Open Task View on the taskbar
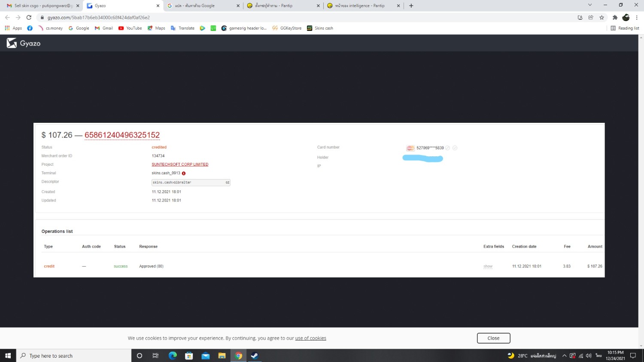The image size is (644, 362). click(x=155, y=356)
